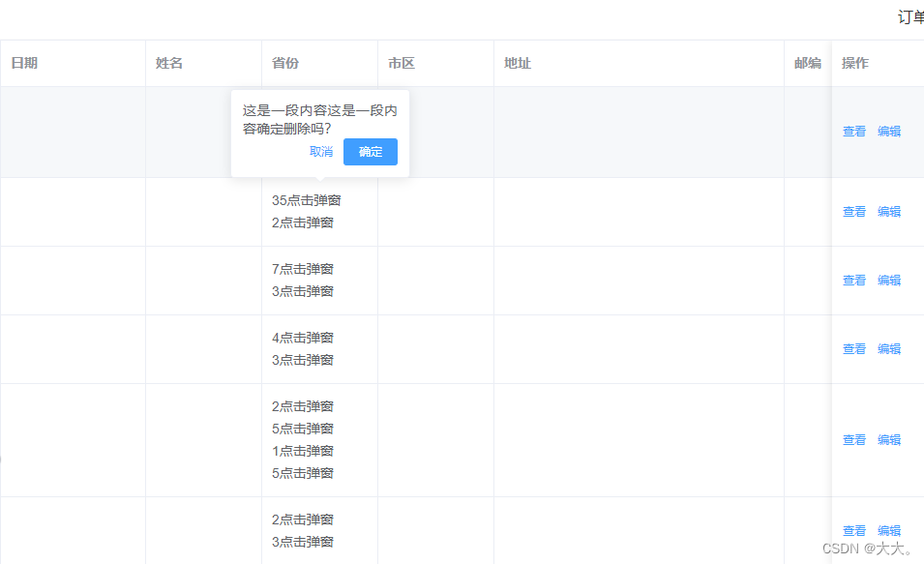Screen dimensions: 924x564
Task: Click 编辑 in the row containing 1点击弹窗
Action: (888, 440)
